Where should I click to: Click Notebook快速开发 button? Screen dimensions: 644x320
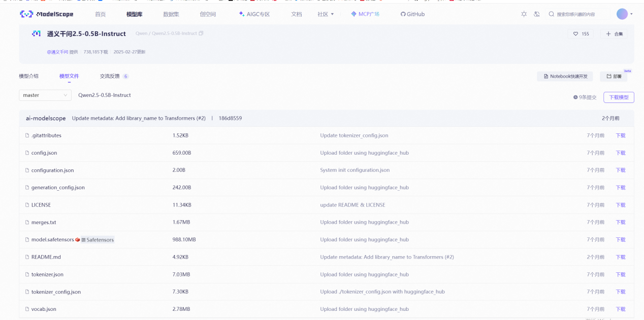tap(565, 76)
